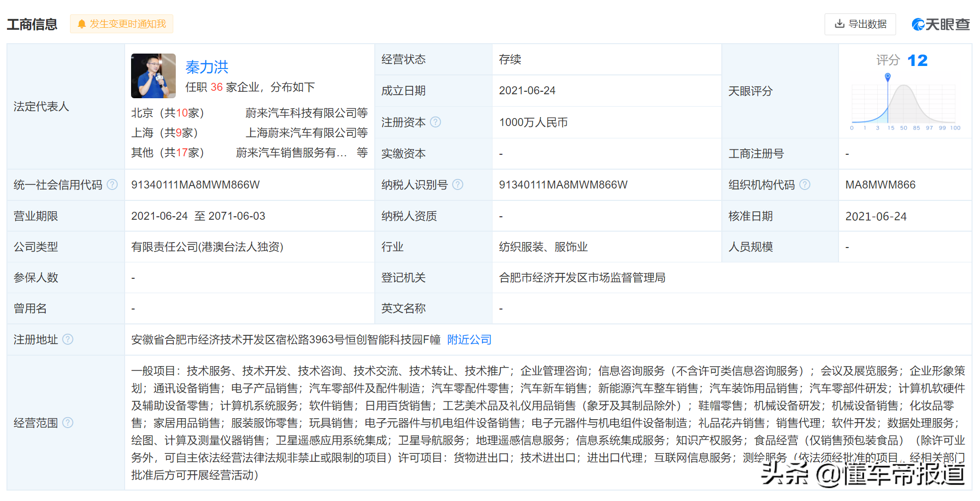The height and width of the screenshot is (501, 980).
Task: Click the score marker pin on chart
Action: click(888, 77)
